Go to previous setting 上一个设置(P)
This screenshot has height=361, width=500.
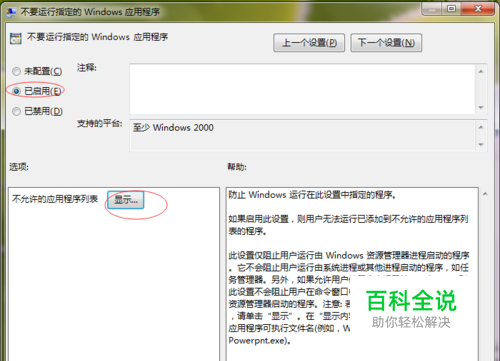click(309, 43)
